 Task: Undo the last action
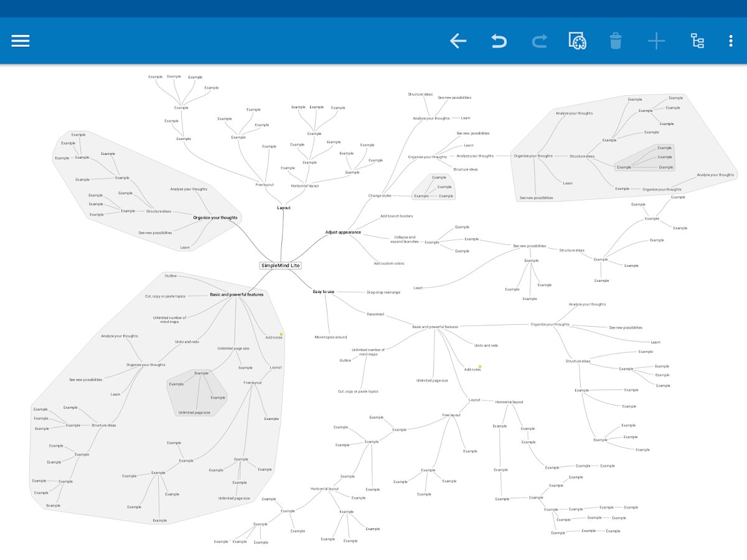coord(499,42)
